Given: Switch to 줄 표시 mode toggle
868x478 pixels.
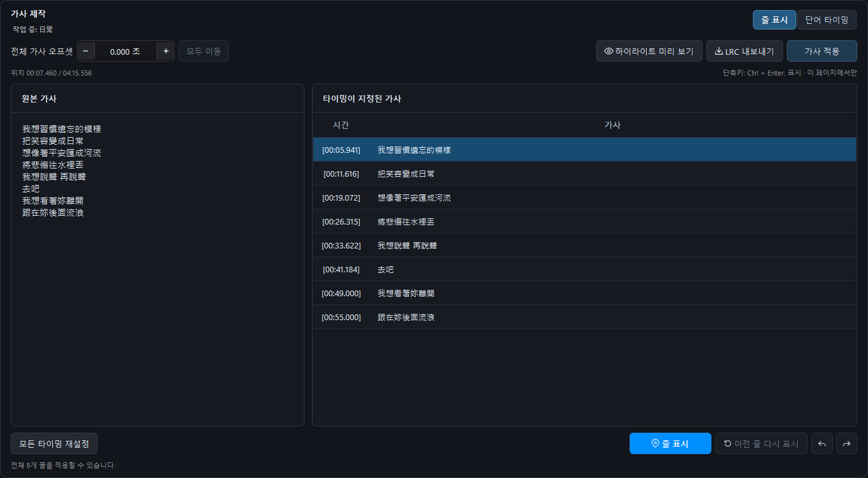Looking at the screenshot, I should 774,19.
